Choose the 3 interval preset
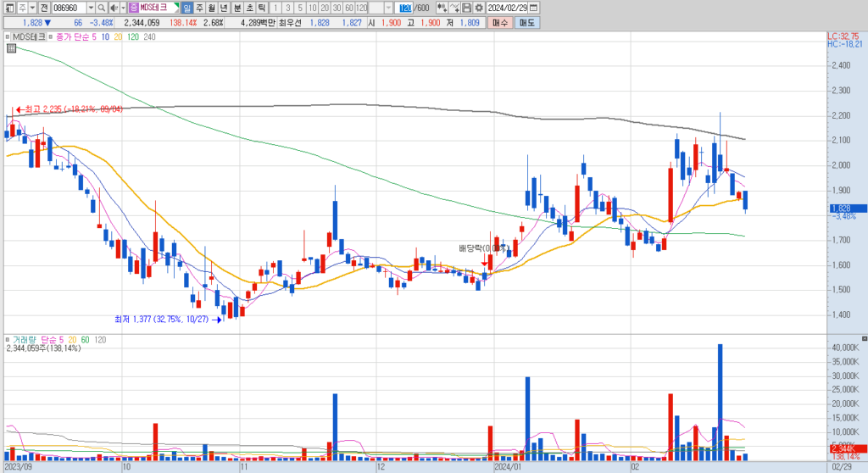This screenshot has width=868, height=473. click(x=288, y=8)
